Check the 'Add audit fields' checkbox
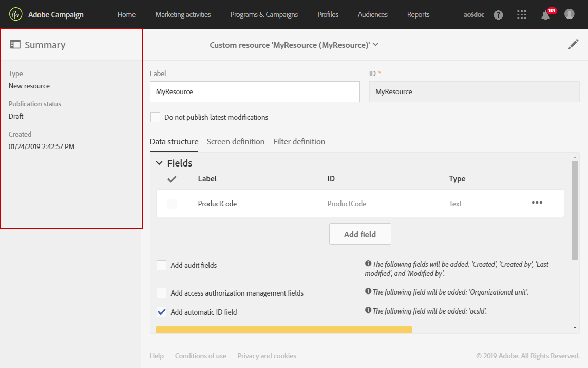Viewport: 588px width, 368px height. [162, 265]
